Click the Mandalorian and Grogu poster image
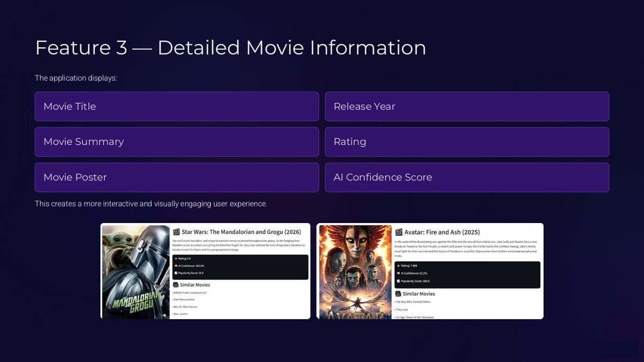 (136, 271)
